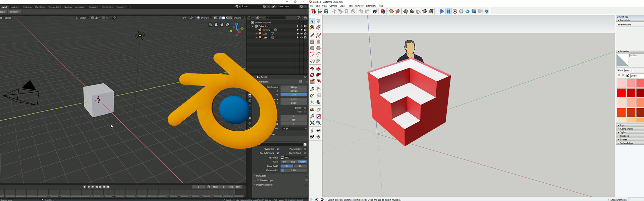Screen dimensions: 644x201
Task: Open SketchUp Camera menu
Action: coord(333,6)
